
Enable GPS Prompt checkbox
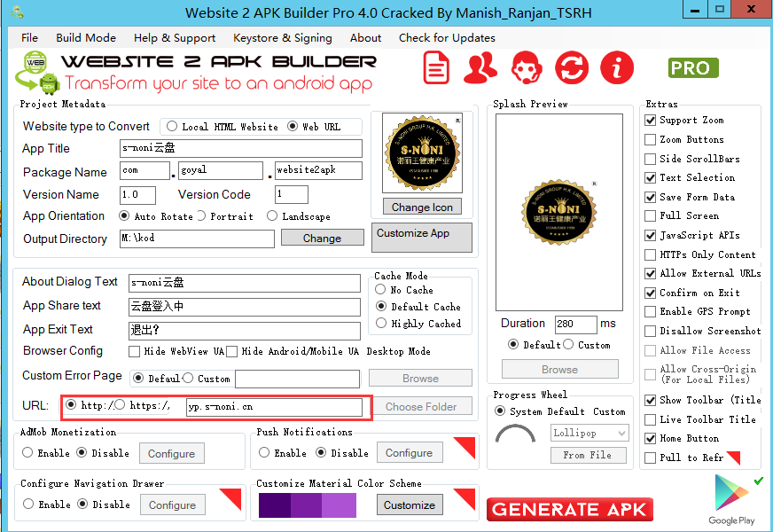tap(651, 311)
